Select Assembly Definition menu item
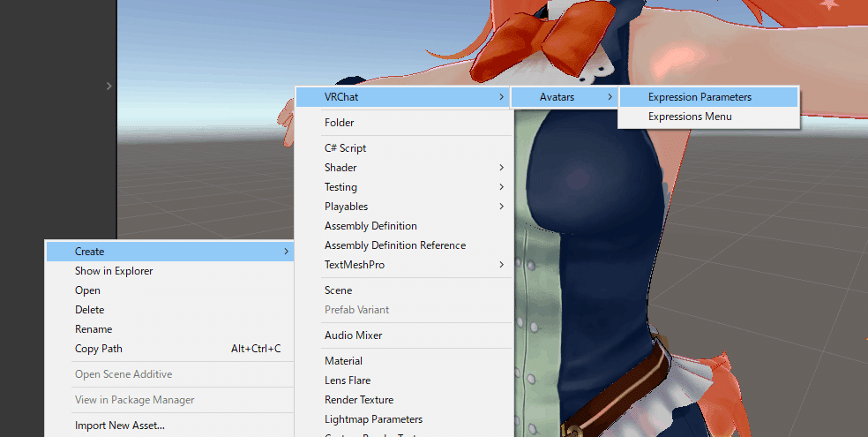Viewport: 868px width, 437px height. [402, 226]
